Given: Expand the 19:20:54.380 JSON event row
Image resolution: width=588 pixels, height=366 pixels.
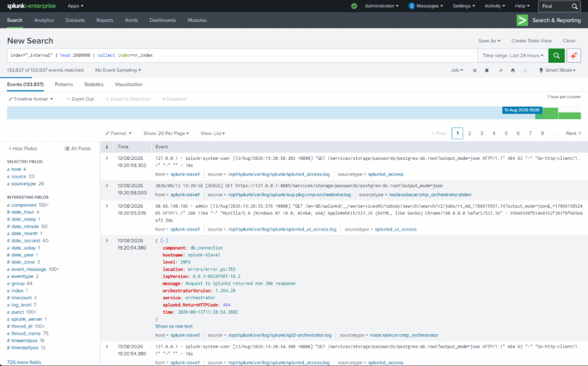Looking at the screenshot, I should point(107,241).
